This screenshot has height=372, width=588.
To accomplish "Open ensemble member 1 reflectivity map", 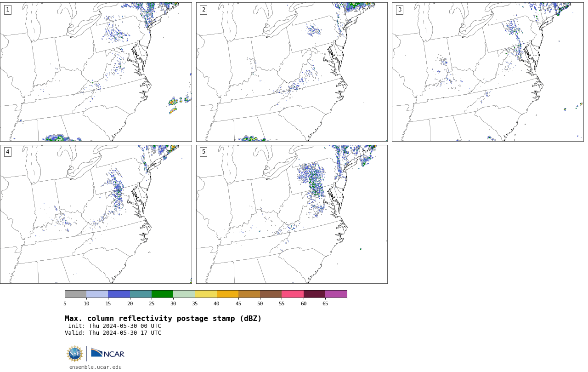I will pos(96,72).
